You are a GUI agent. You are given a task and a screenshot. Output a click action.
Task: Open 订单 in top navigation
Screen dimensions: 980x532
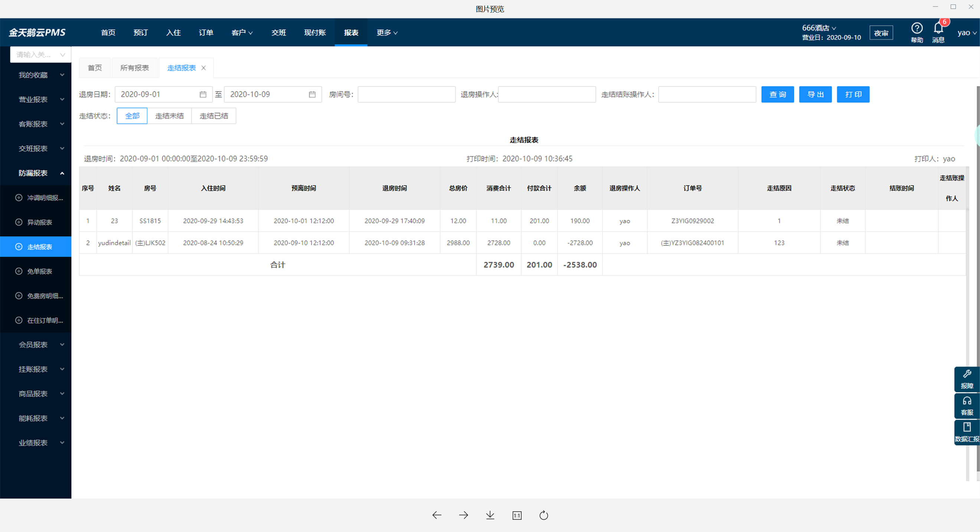(x=206, y=33)
